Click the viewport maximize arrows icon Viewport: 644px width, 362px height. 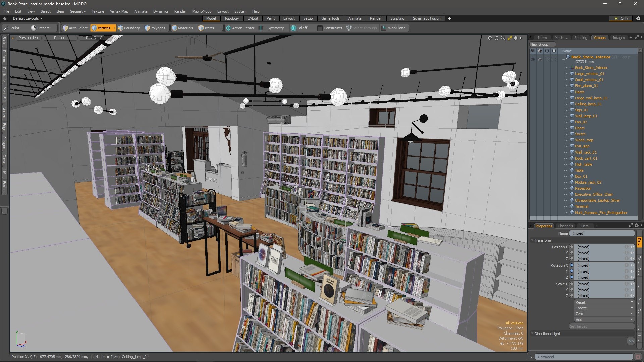pos(509,38)
